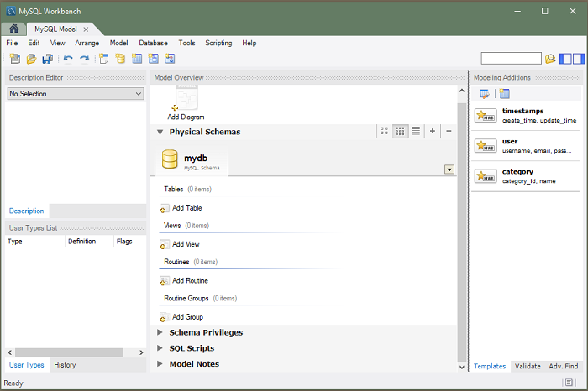The width and height of the screenshot is (588, 391).
Task: Expand the Schema Privileges section
Action: click(160, 332)
